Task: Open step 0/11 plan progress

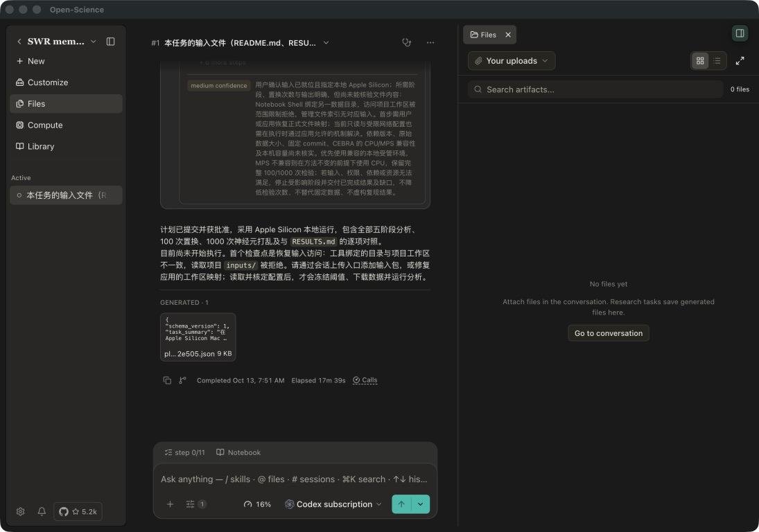Action: coord(185,452)
